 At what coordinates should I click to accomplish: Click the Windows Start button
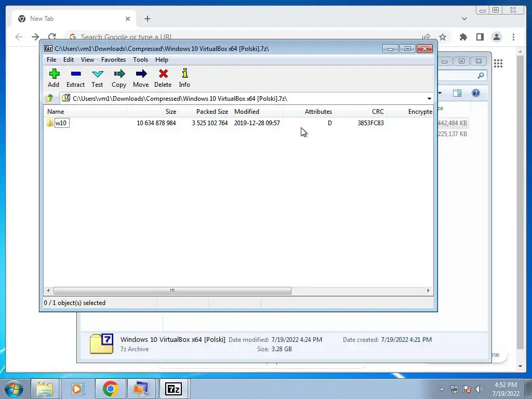point(14,389)
